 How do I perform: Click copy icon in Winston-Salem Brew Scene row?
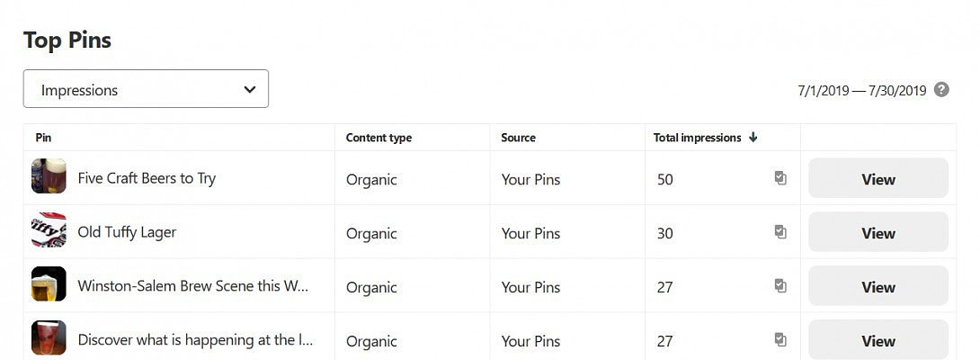(780, 286)
